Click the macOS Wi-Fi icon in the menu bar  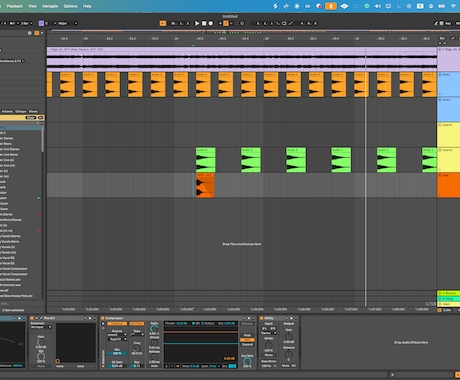pos(454,6)
